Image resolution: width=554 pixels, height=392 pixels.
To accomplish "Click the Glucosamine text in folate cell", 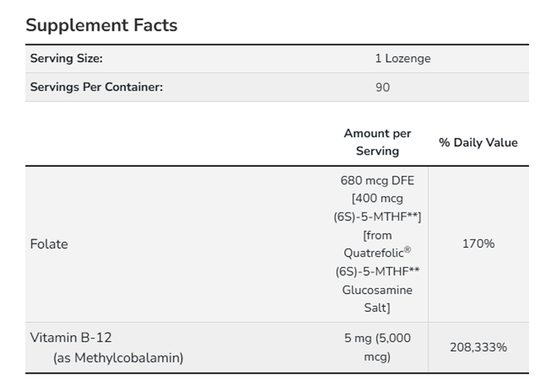I will pos(377,290).
